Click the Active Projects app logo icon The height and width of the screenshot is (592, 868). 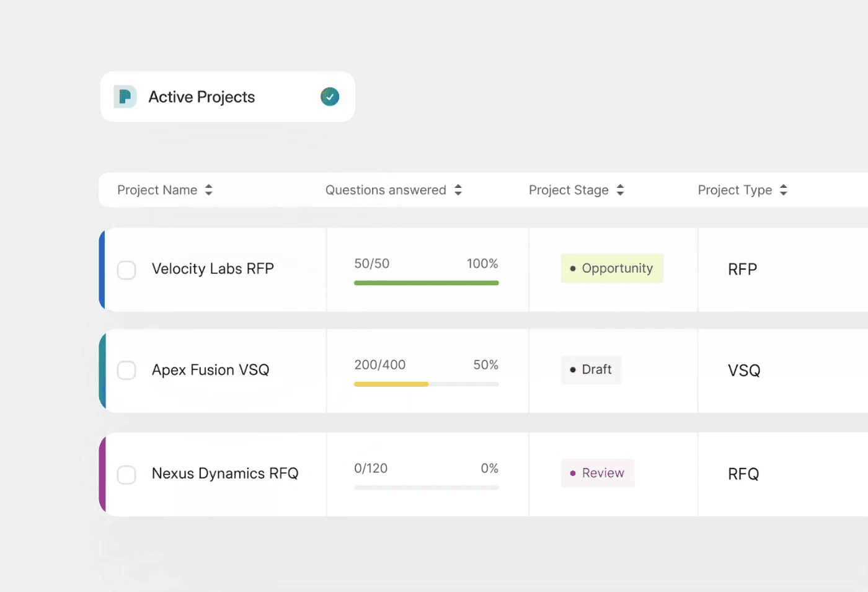(x=125, y=97)
